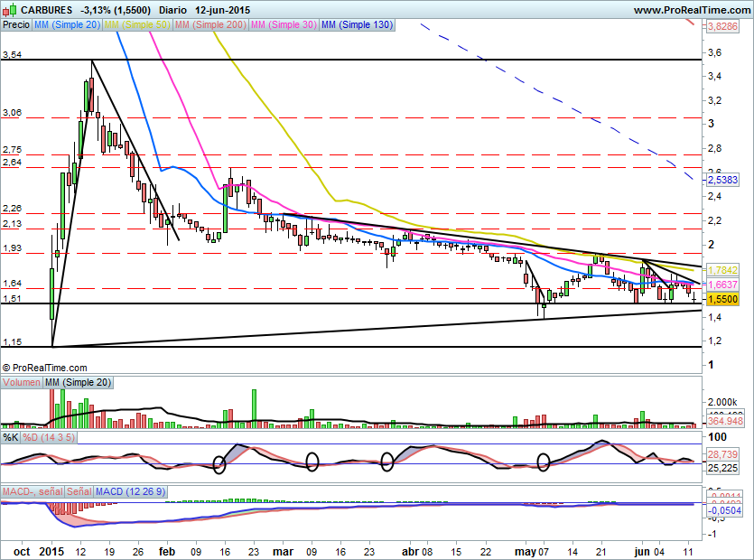This screenshot has width=754, height=560.
Task: Click the %K stochastic label
Action: point(10,438)
